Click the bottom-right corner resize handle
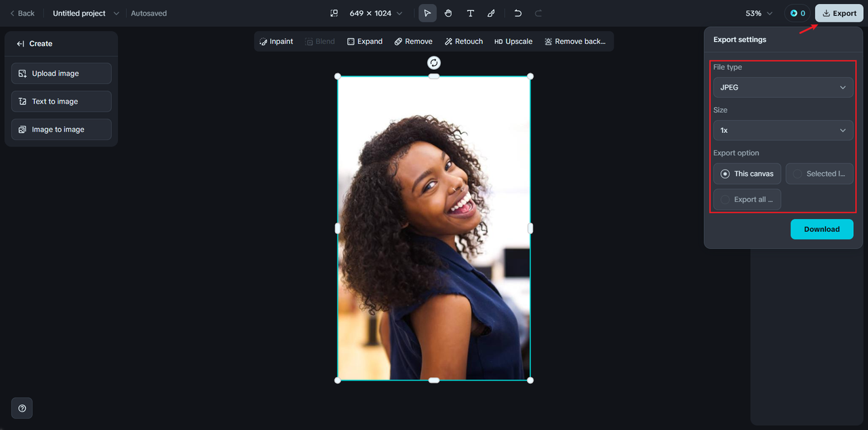Screen dimensions: 868x430 tap(530, 380)
